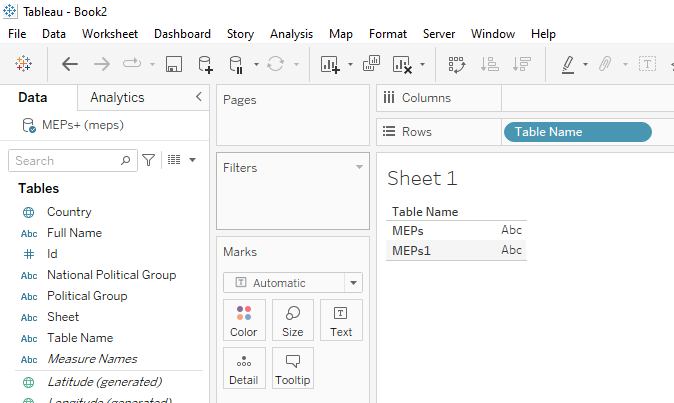Open the Data menu
The image size is (674, 403).
(54, 34)
